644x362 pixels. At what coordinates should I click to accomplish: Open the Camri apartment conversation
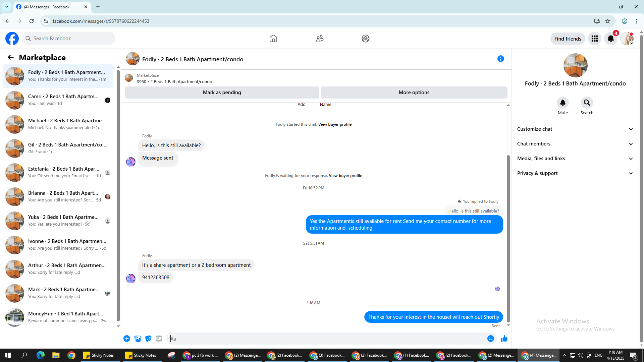coord(58,100)
